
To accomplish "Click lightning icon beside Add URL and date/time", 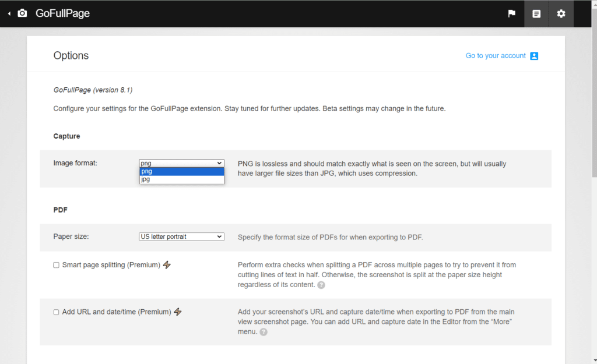I will point(178,312).
